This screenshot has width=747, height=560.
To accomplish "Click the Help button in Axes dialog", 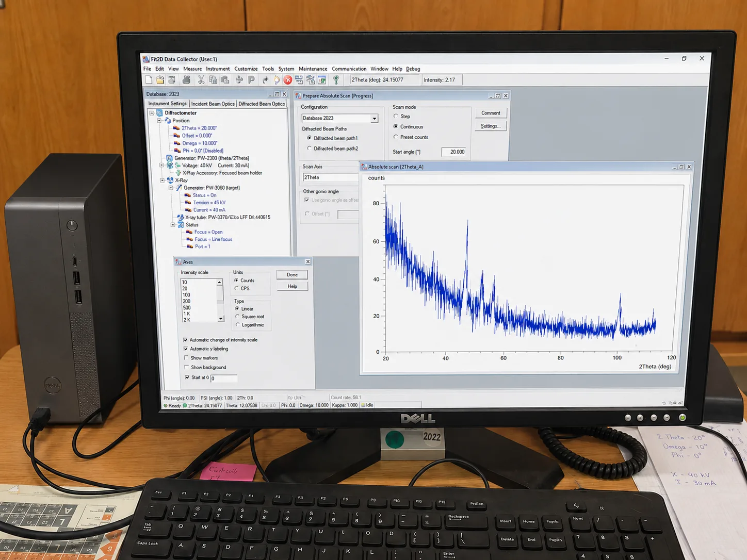I will 292,287.
